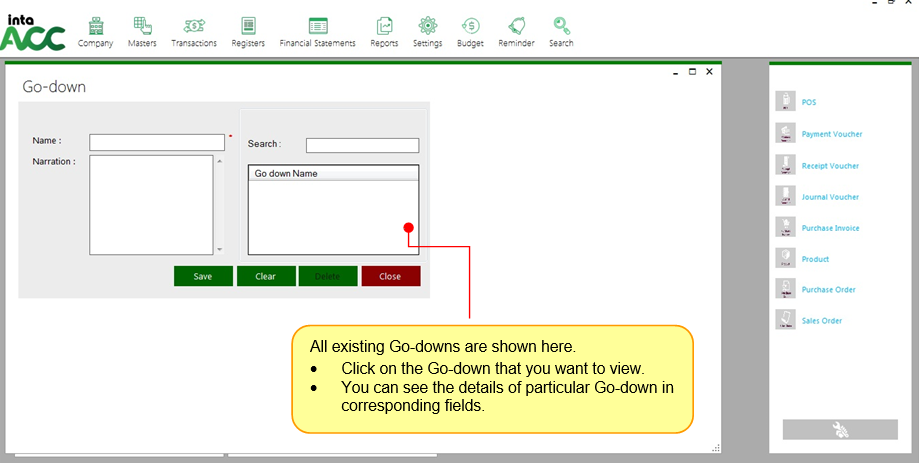Click the Transactions icon
The height and width of the screenshot is (463, 919).
click(194, 27)
